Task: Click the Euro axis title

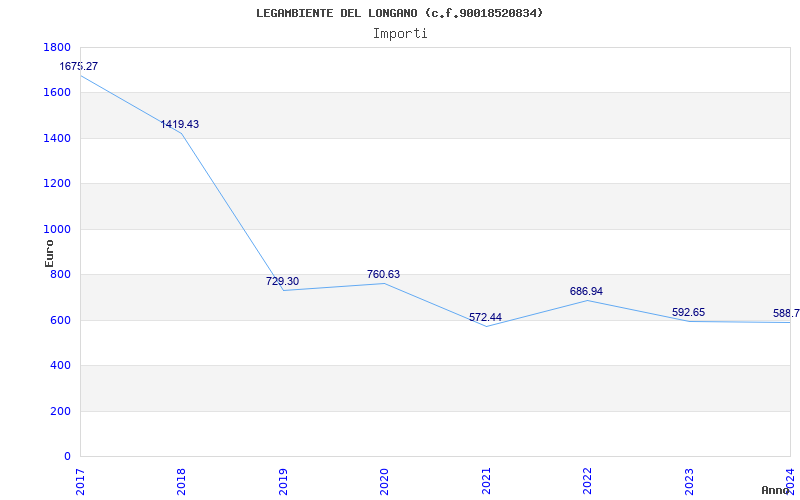Action: (49, 253)
